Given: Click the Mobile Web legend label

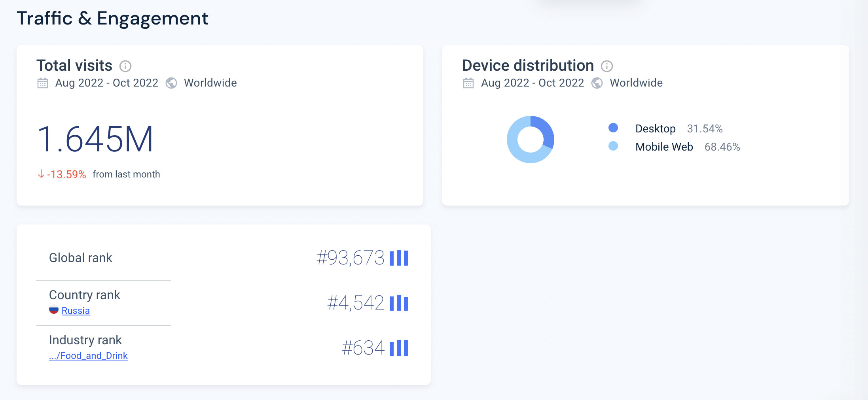Looking at the screenshot, I should (664, 147).
